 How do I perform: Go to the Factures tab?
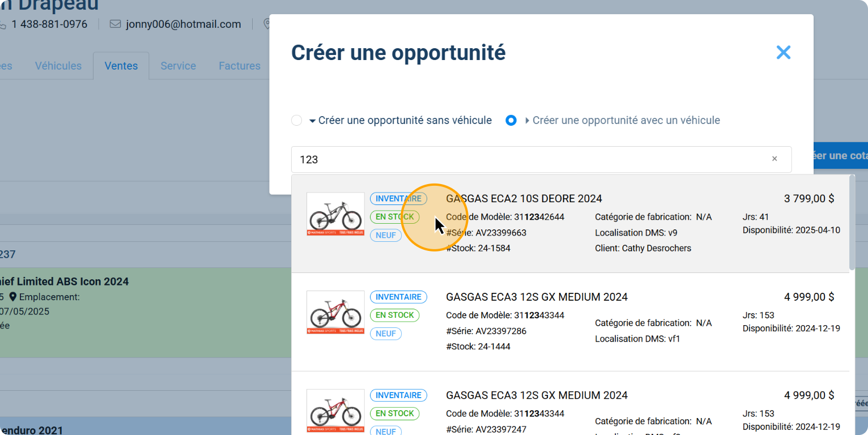tap(239, 66)
